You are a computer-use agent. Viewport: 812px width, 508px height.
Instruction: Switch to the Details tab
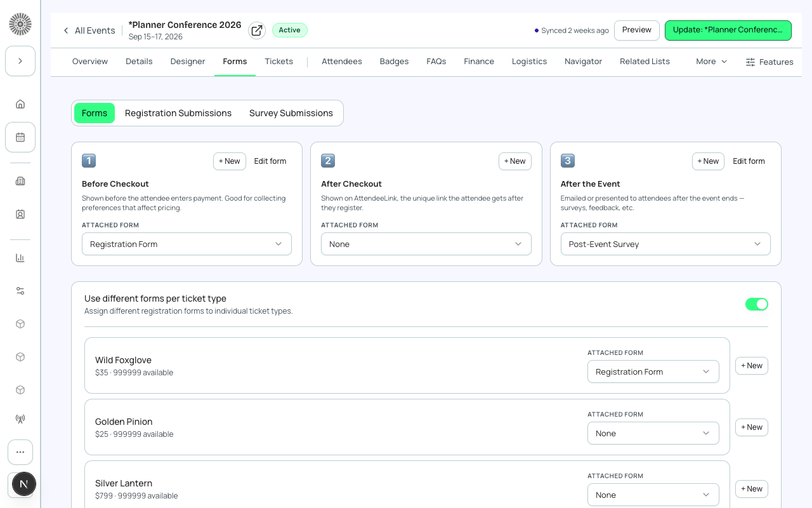(139, 62)
